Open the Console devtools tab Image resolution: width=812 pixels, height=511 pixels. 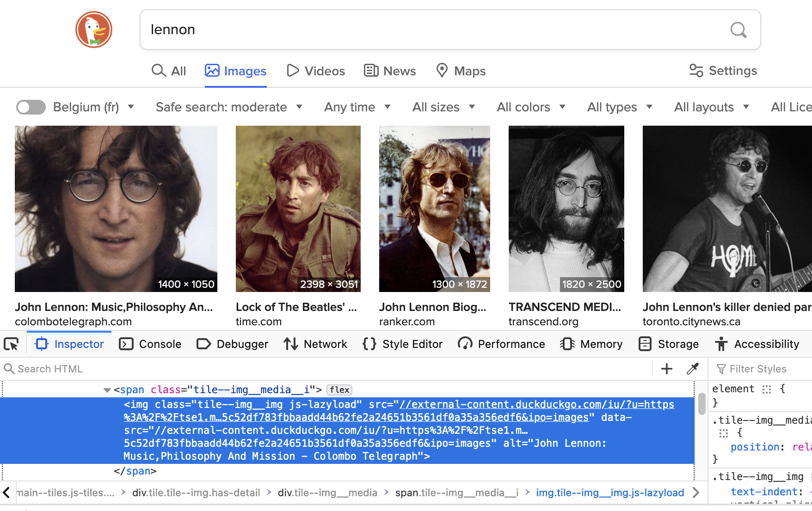pyautogui.click(x=150, y=344)
